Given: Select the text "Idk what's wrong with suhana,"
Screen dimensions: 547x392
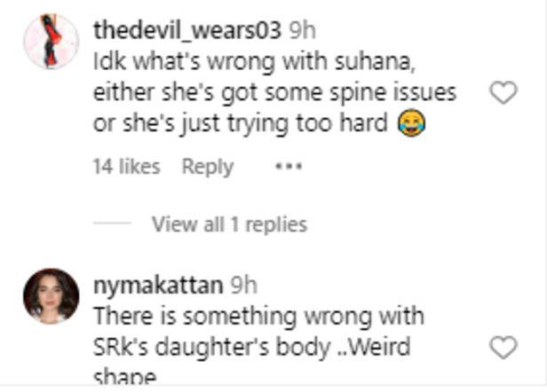Looking at the screenshot, I should (x=254, y=62).
